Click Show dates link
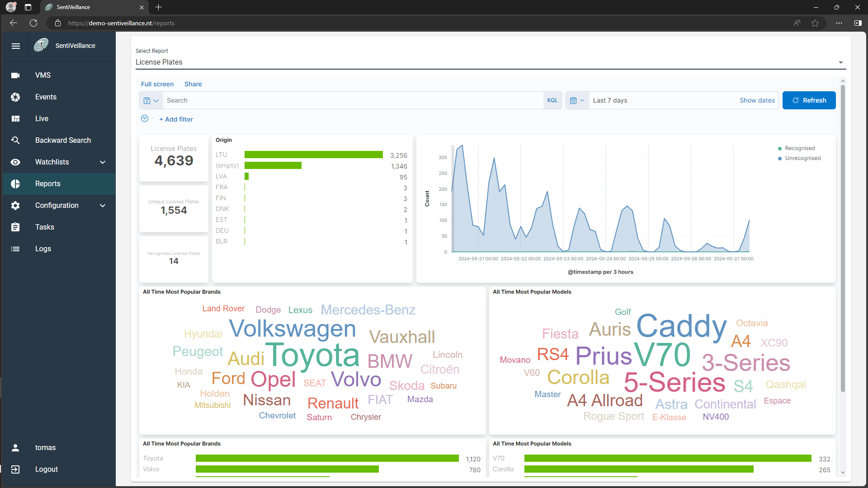 click(757, 100)
